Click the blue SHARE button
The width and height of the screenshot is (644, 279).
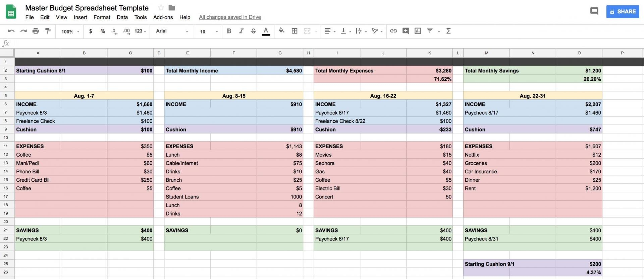point(623,11)
